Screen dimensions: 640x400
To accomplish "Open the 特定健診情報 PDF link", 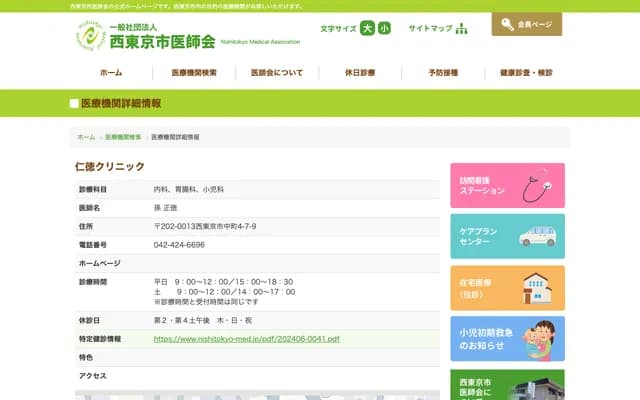I will tap(246, 339).
